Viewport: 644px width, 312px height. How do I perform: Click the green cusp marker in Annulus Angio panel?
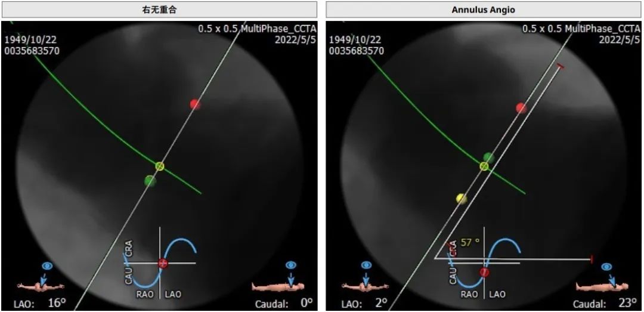489,157
